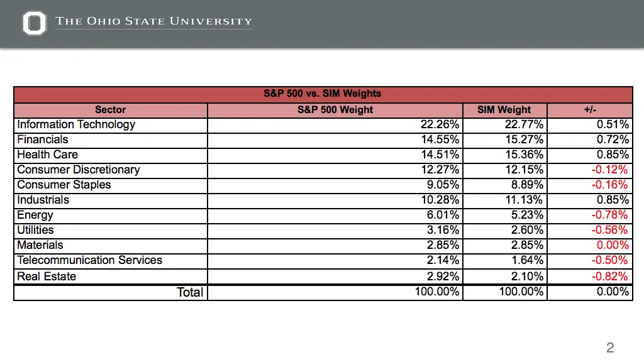Select the Utilities 3.16% value

tap(443, 230)
